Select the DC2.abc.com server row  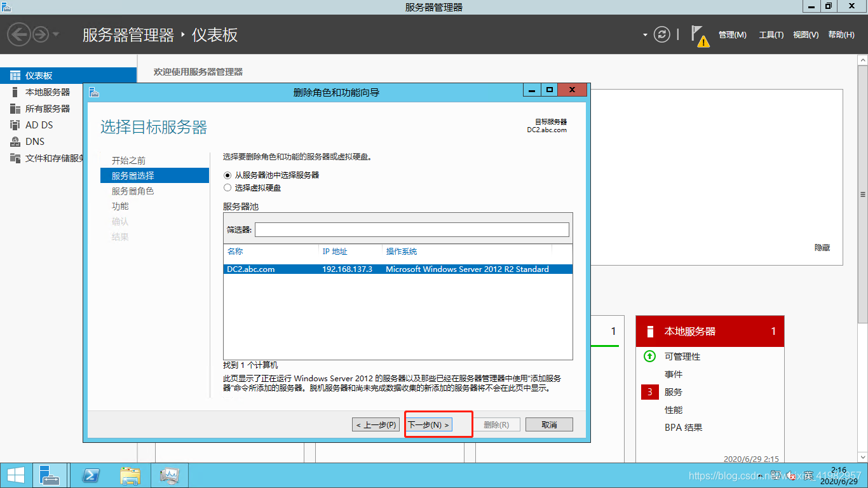[398, 269]
